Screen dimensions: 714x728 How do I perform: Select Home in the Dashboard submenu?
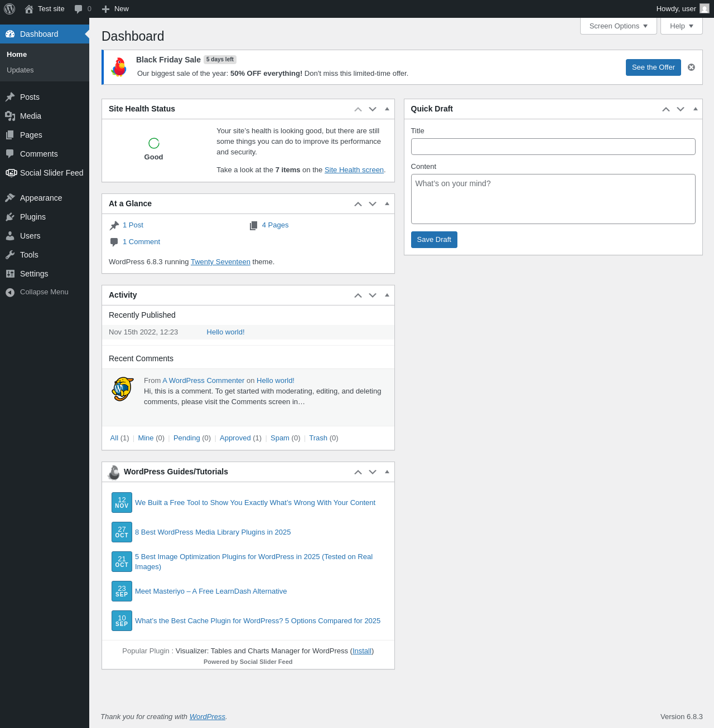click(17, 55)
